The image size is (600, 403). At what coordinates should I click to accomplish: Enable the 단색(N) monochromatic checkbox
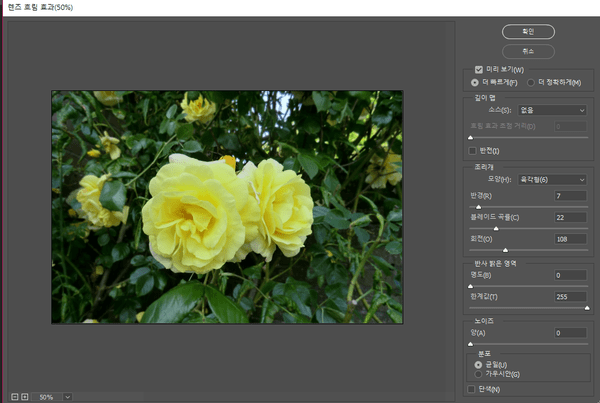pos(471,389)
